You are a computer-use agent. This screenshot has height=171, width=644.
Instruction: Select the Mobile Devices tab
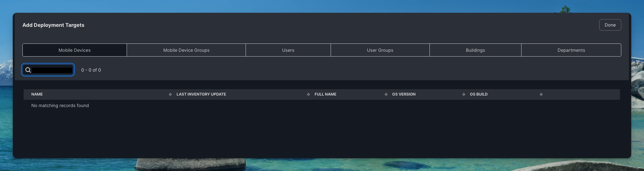click(75, 50)
